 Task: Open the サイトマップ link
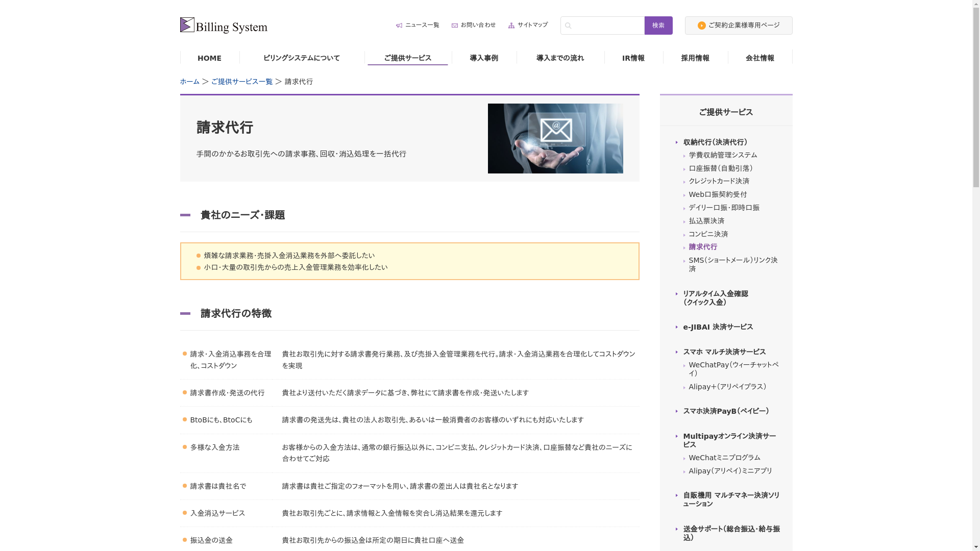532,25
